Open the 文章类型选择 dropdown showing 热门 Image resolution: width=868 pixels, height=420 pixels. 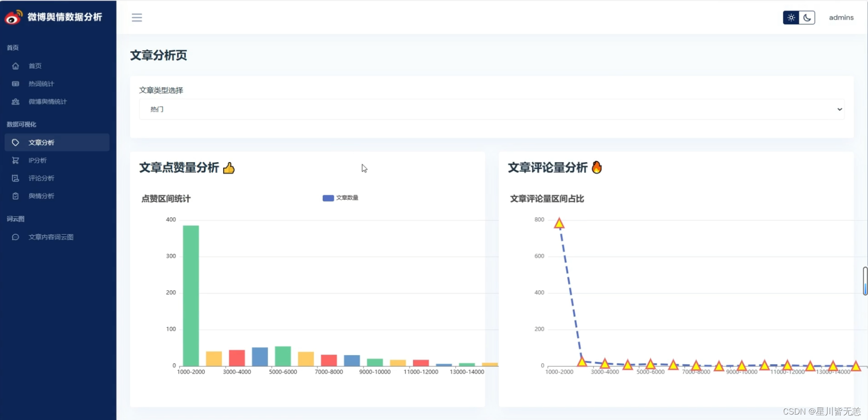492,109
